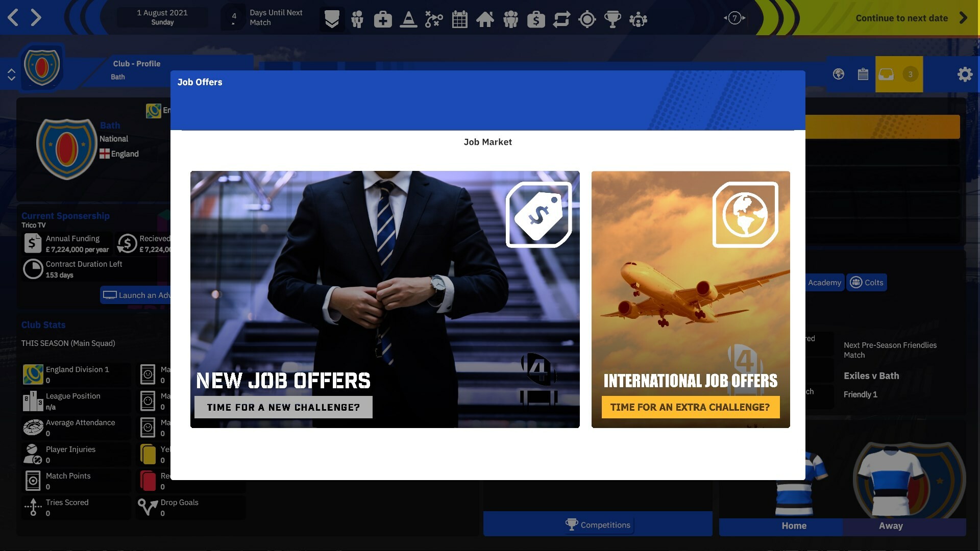Click the Launch an Advert button
The height and width of the screenshot is (551, 980).
138,295
